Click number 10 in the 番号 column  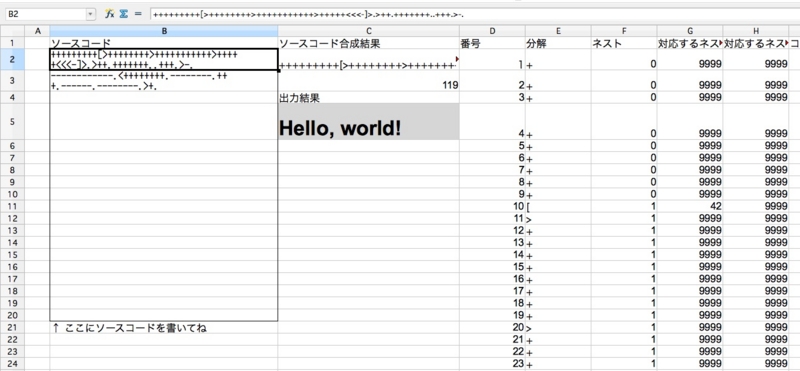[x=492, y=206]
